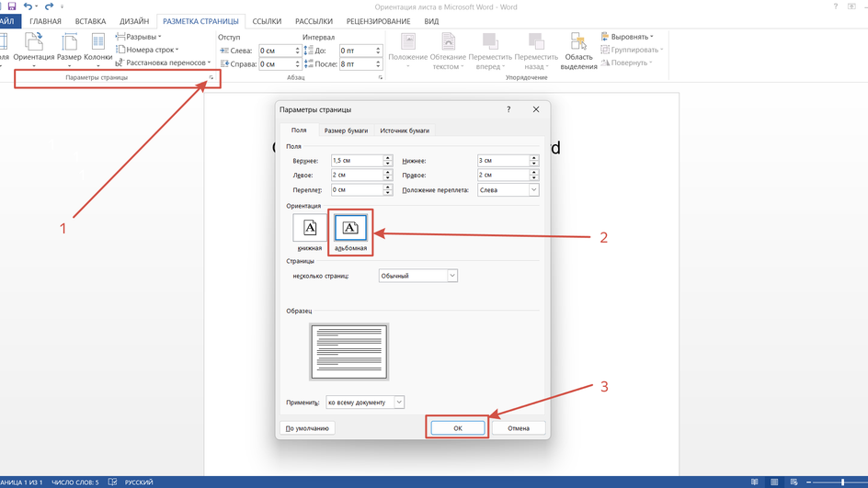Viewport: 868px width, 488px height.
Task: Open the Повернуть rotate menu
Action: [627, 62]
